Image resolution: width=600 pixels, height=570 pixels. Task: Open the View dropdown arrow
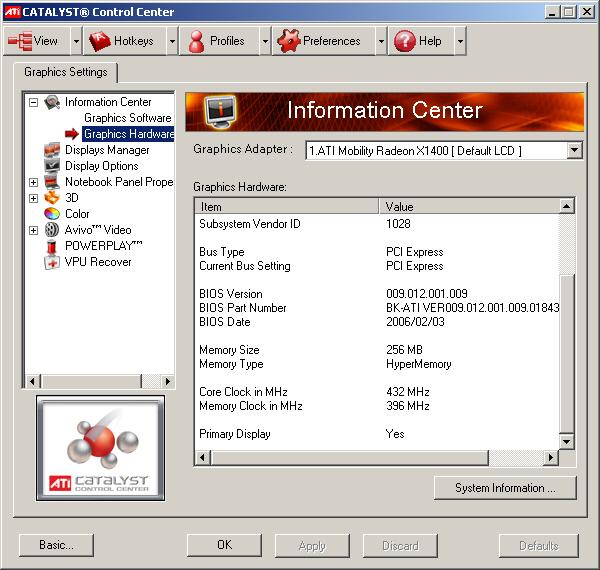point(77,41)
